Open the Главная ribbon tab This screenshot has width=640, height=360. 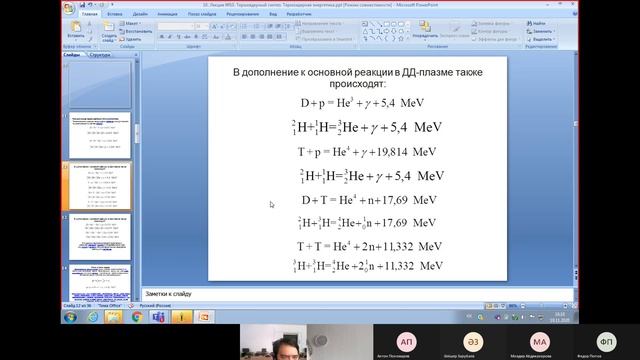pyautogui.click(x=89, y=14)
